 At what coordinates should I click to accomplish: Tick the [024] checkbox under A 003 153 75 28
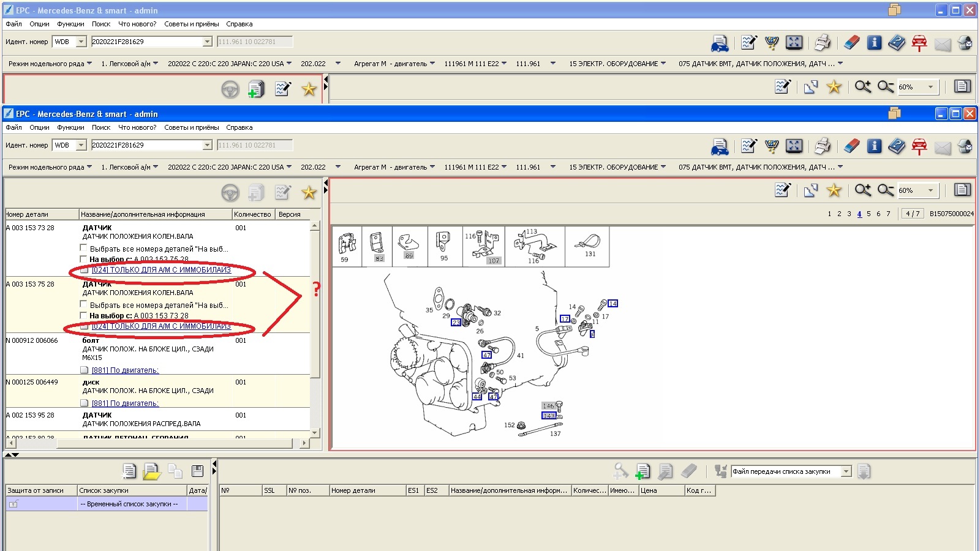coord(85,326)
